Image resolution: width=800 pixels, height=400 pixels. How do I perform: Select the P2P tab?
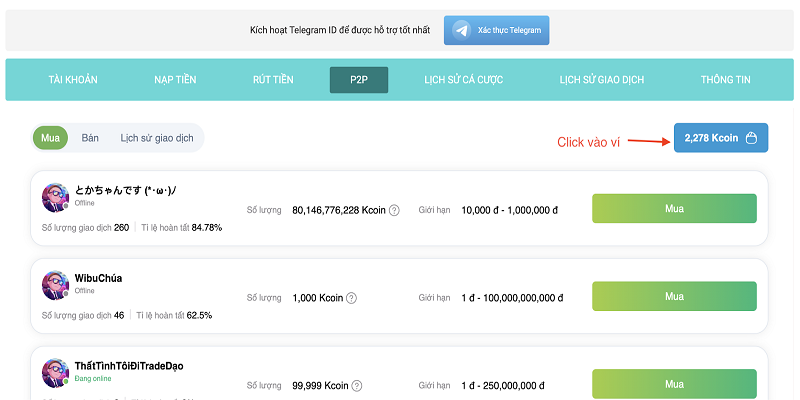(359, 80)
